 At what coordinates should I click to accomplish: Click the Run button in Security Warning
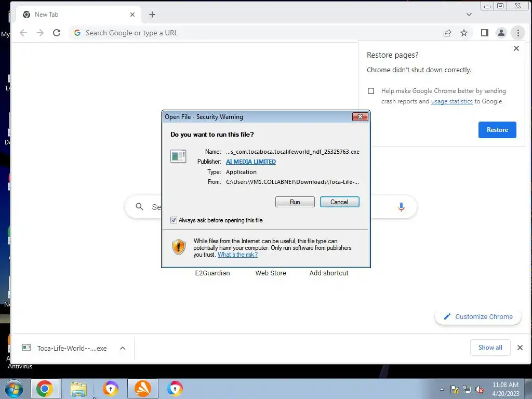coord(295,202)
